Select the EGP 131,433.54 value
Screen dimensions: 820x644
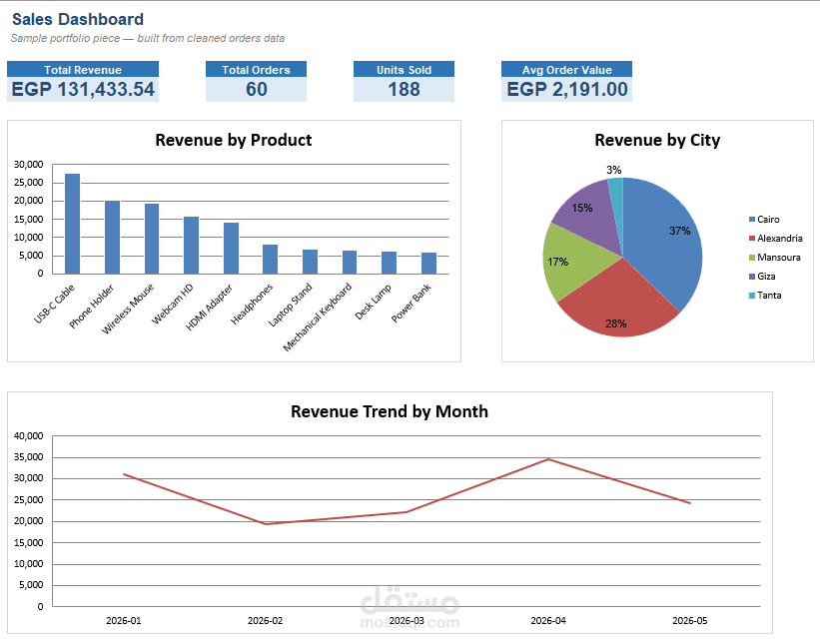(x=83, y=90)
